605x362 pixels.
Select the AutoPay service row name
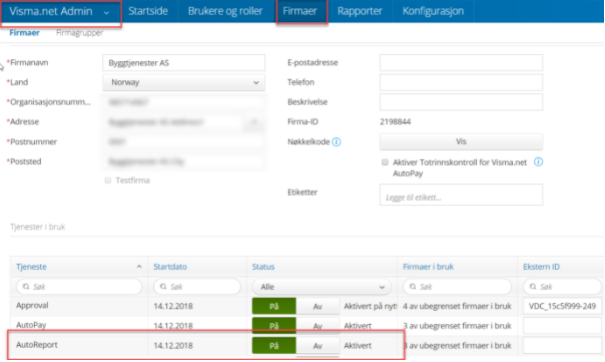click(31, 325)
